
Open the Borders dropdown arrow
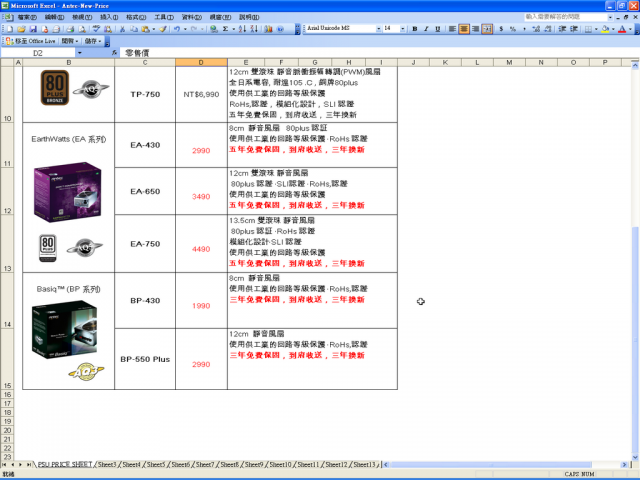tap(596, 29)
